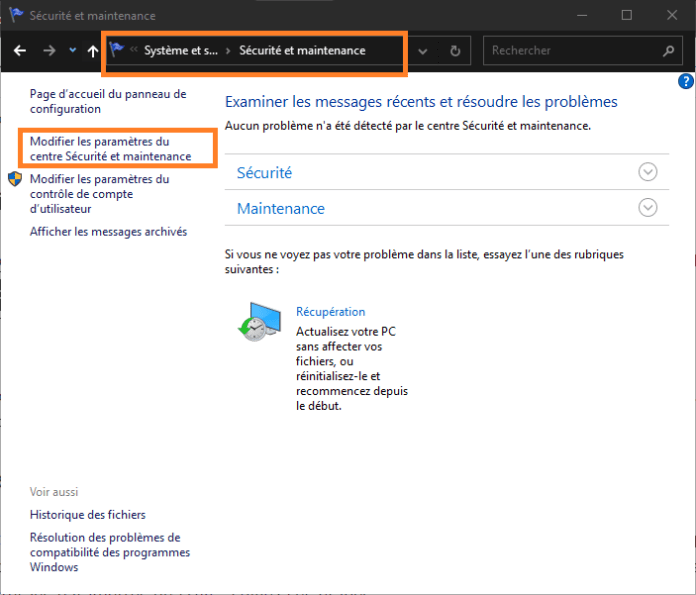Screen dimensions: 696x595
Task: Open 'Afficher les messages archivés' link
Action: point(108,232)
